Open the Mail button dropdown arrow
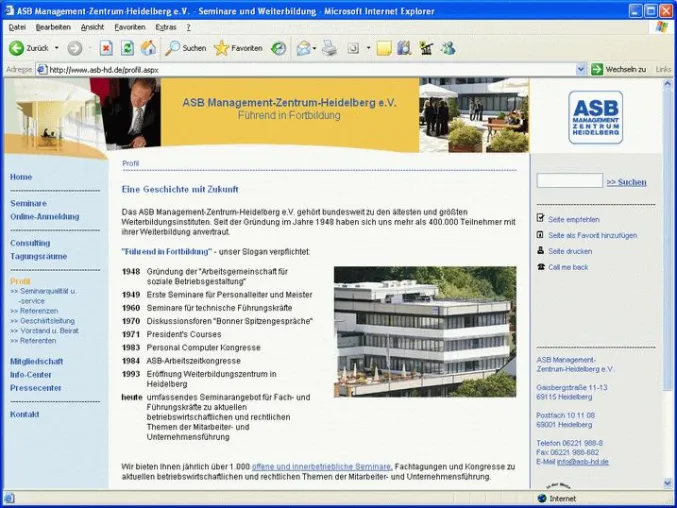The image size is (677, 508). click(x=314, y=48)
